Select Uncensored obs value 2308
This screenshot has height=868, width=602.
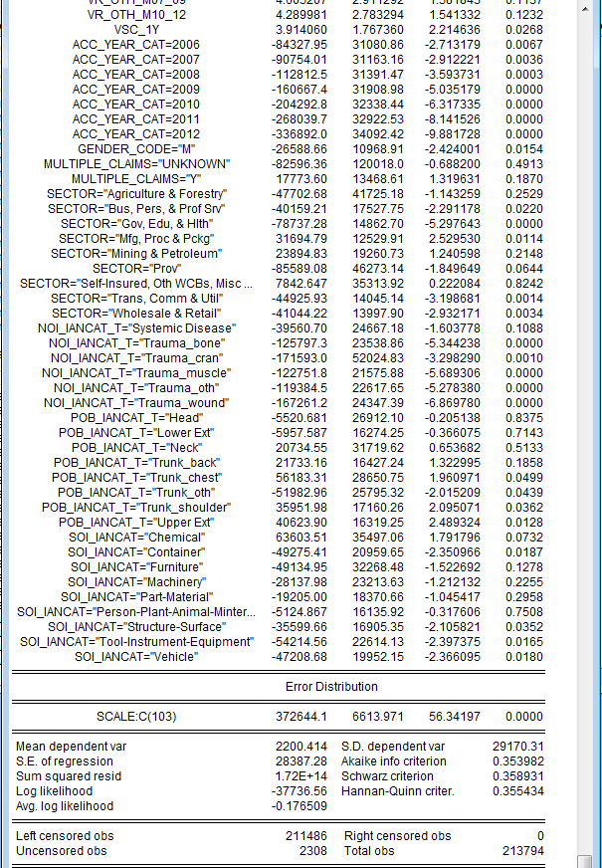(x=312, y=851)
